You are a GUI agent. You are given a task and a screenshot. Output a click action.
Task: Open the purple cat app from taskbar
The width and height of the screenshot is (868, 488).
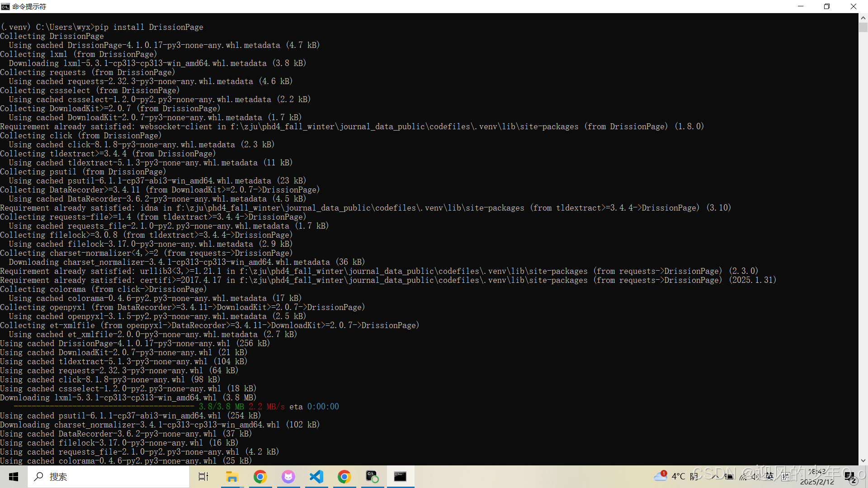pyautogui.click(x=288, y=477)
